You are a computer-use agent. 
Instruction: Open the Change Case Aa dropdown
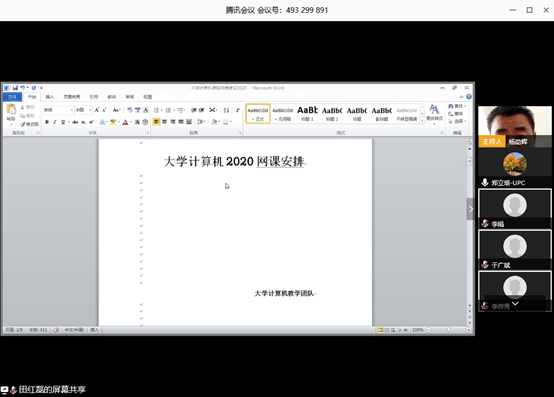tap(117, 110)
